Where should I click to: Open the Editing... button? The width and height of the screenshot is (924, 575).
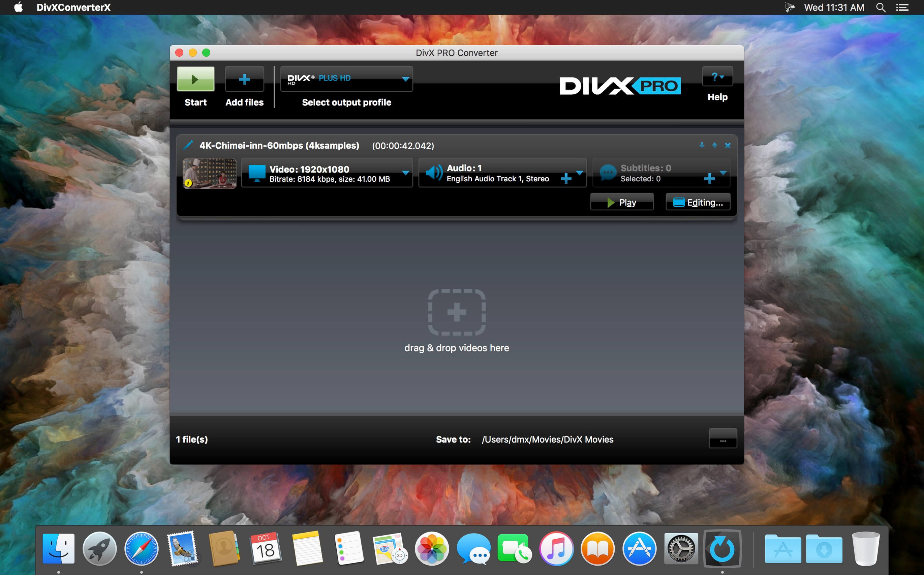pyautogui.click(x=698, y=202)
